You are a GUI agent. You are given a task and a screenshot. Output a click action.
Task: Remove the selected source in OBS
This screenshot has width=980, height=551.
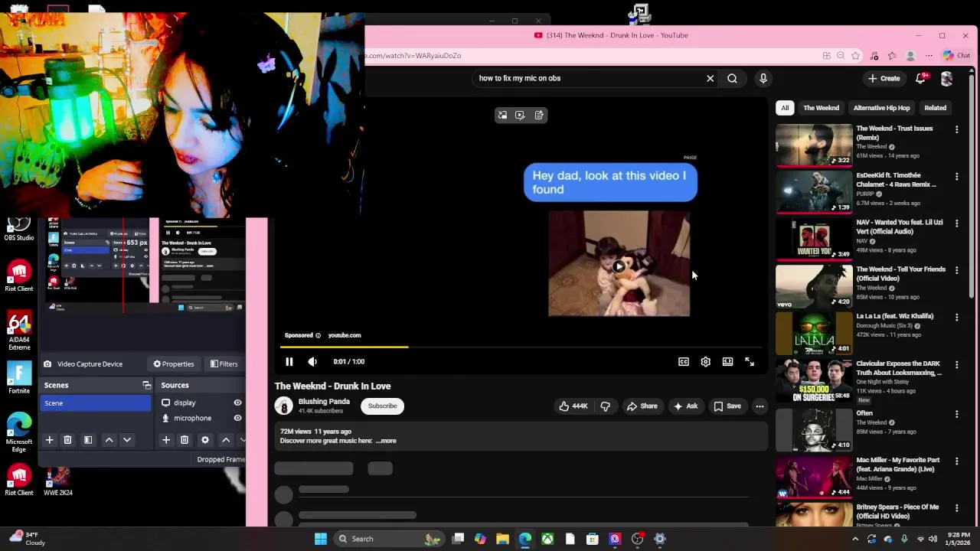[x=185, y=440]
